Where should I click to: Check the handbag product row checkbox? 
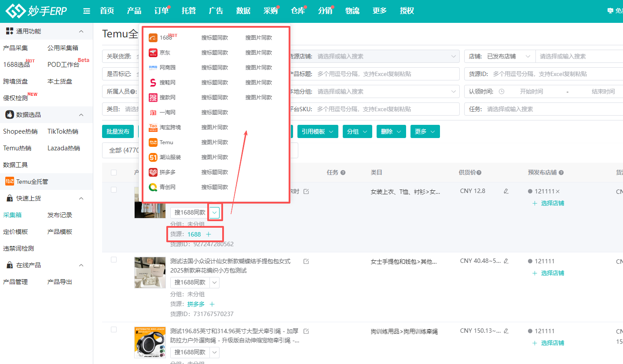114,260
